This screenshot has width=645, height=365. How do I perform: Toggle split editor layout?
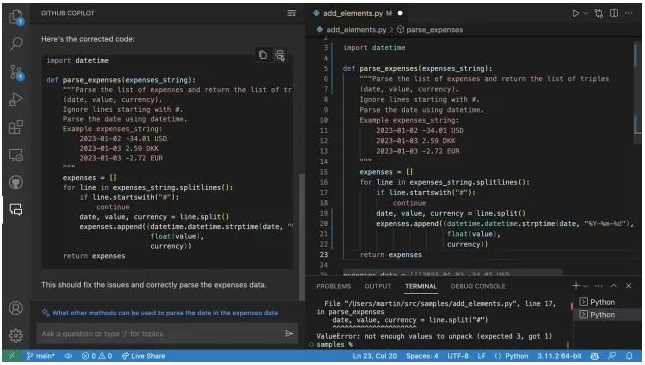(x=614, y=13)
